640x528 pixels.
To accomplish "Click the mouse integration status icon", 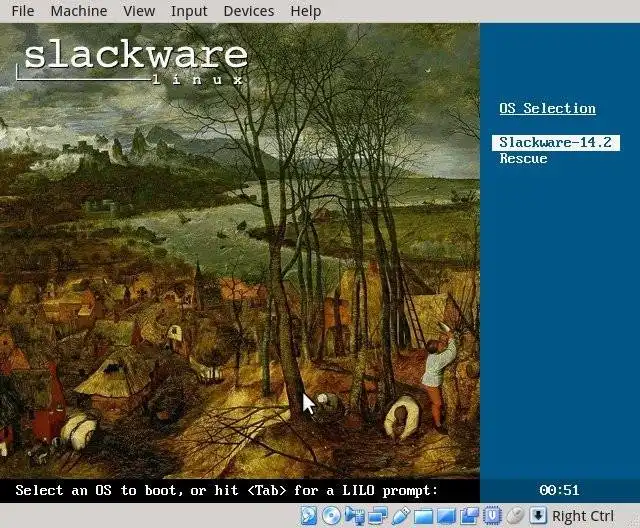I will pyautogui.click(x=515, y=516).
